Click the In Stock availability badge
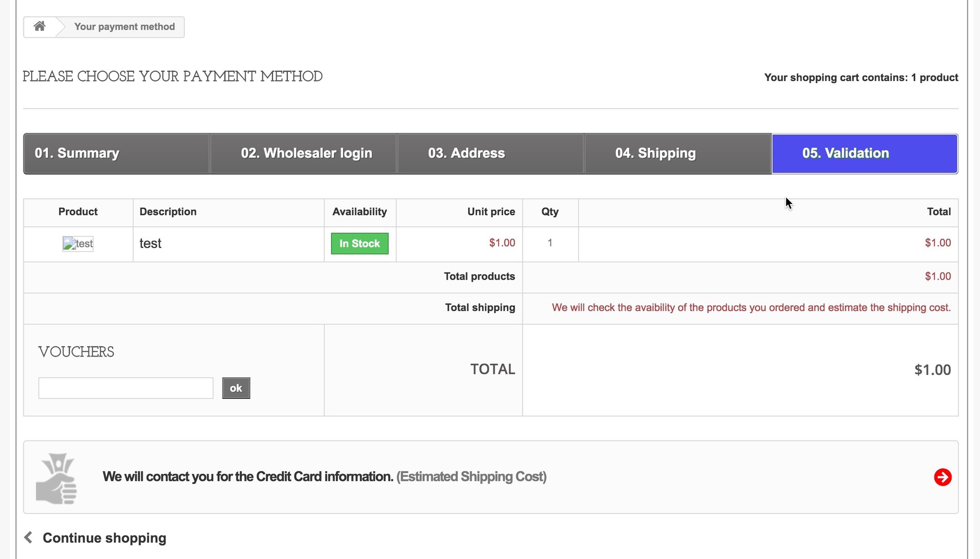This screenshot has height=559, width=980. [359, 244]
